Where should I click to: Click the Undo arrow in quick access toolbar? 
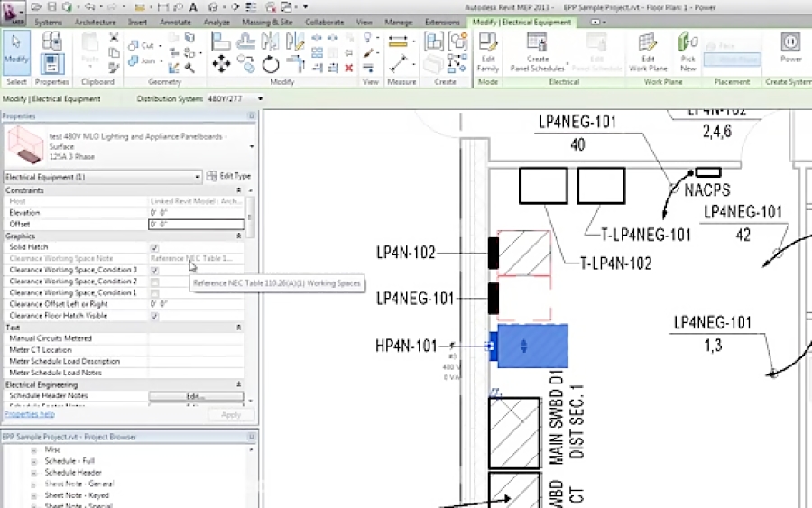[x=89, y=6]
